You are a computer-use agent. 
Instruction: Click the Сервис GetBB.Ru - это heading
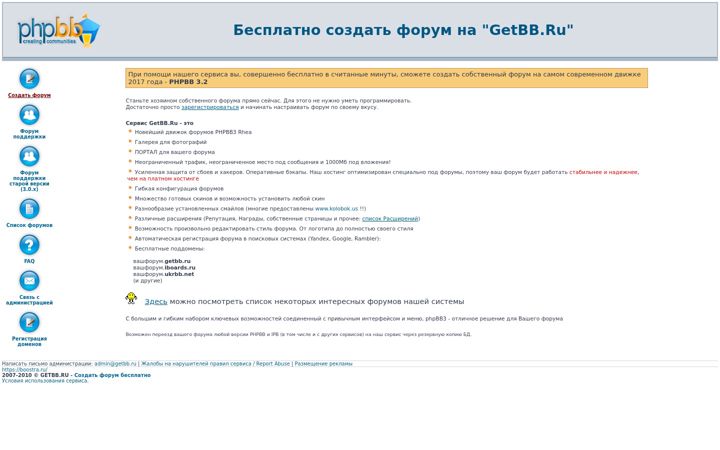pyautogui.click(x=159, y=123)
